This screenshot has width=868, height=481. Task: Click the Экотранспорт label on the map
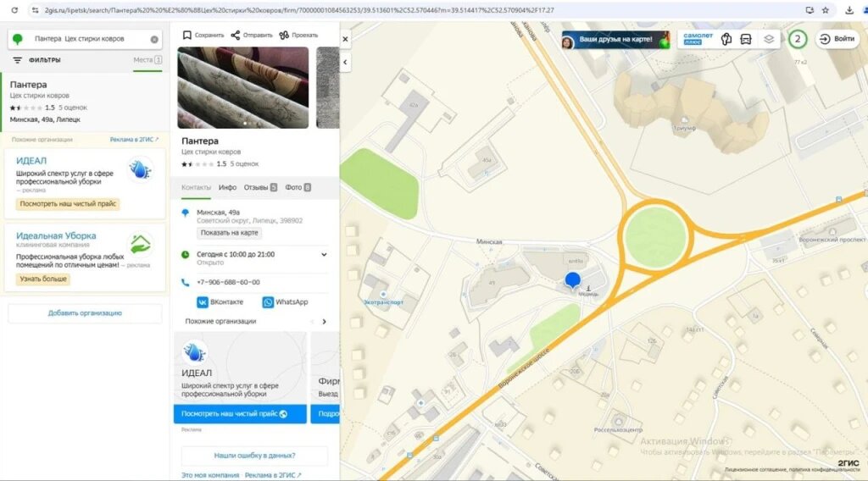coord(383,302)
